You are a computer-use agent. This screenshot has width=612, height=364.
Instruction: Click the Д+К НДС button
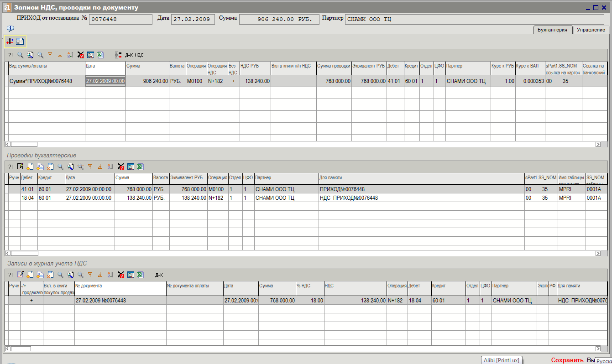[134, 55]
